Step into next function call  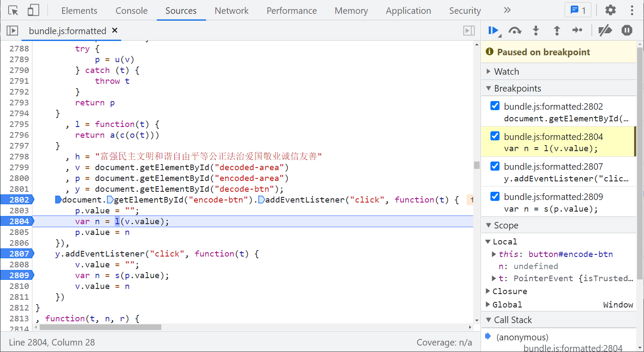536,31
